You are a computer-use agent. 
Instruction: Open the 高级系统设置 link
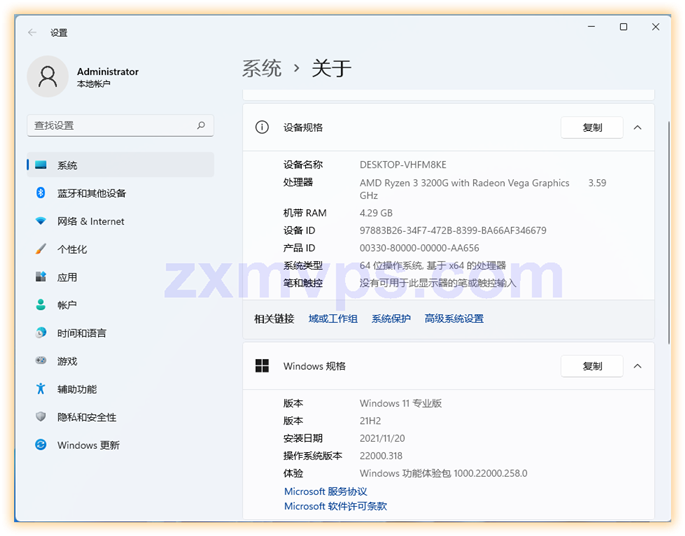tap(454, 319)
